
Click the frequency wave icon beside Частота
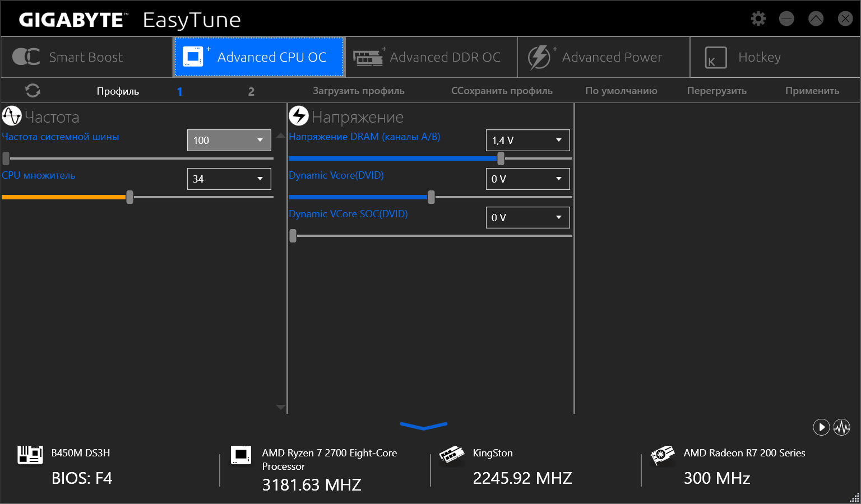pyautogui.click(x=12, y=116)
